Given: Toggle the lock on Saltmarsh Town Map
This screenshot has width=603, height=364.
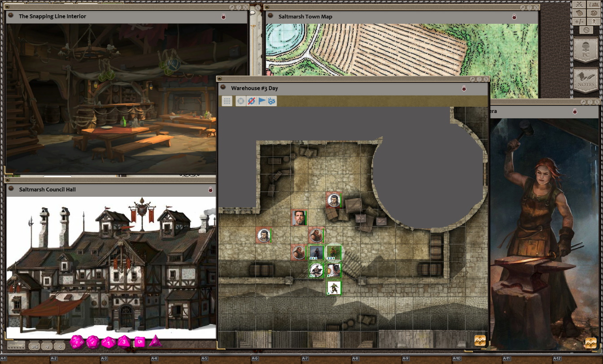Looking at the screenshot, I should pyautogui.click(x=514, y=17).
